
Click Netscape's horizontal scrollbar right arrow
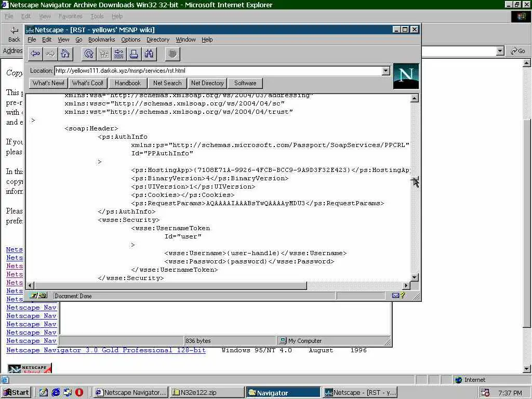[x=406, y=286]
